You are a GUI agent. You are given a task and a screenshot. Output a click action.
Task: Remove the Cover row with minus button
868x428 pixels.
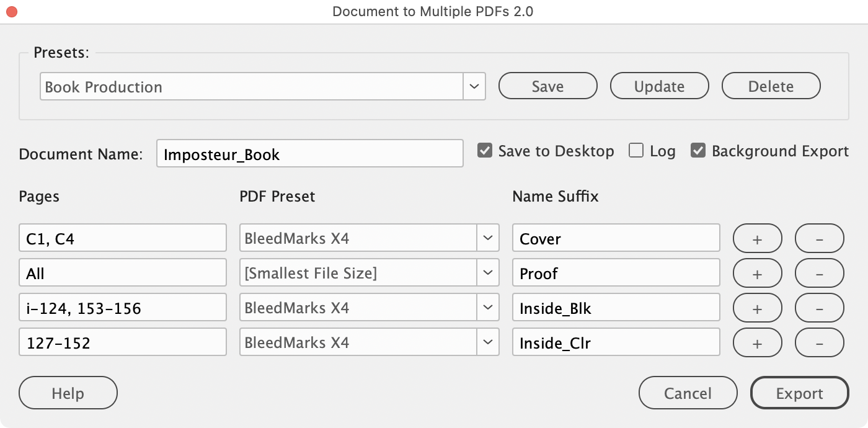(x=819, y=239)
